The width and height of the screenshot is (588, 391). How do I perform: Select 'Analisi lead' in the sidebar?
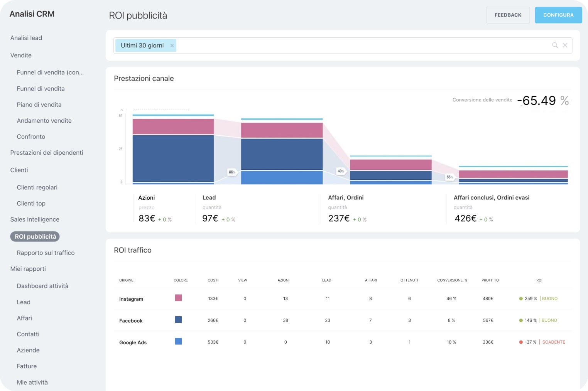click(26, 38)
